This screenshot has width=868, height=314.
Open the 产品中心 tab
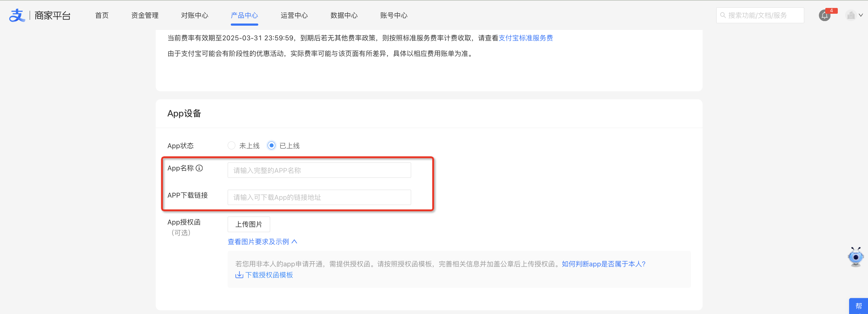coord(244,15)
